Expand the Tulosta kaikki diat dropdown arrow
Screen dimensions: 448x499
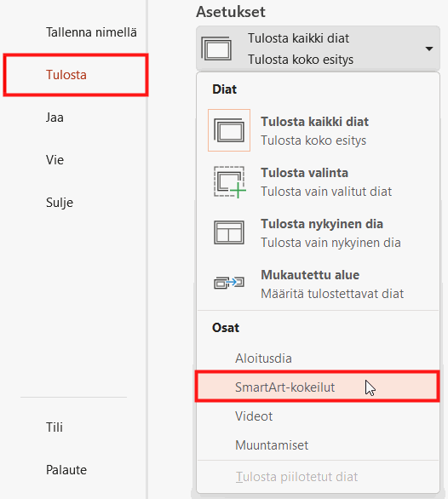[x=429, y=49]
